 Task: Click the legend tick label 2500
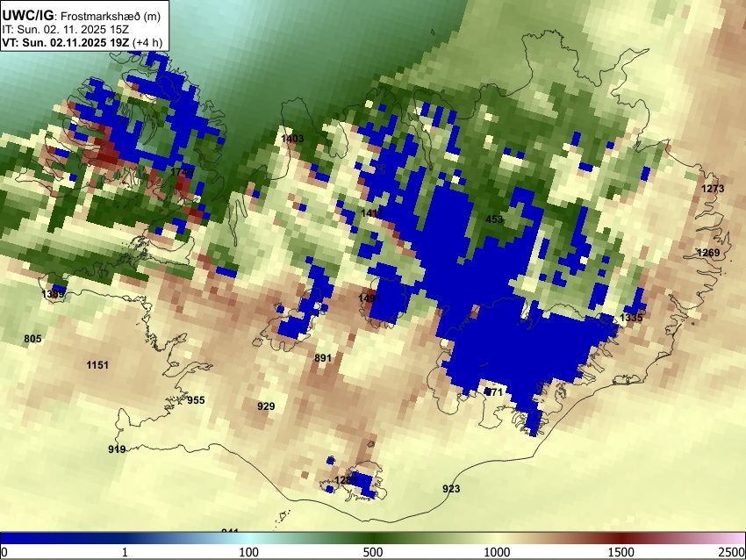(733, 552)
